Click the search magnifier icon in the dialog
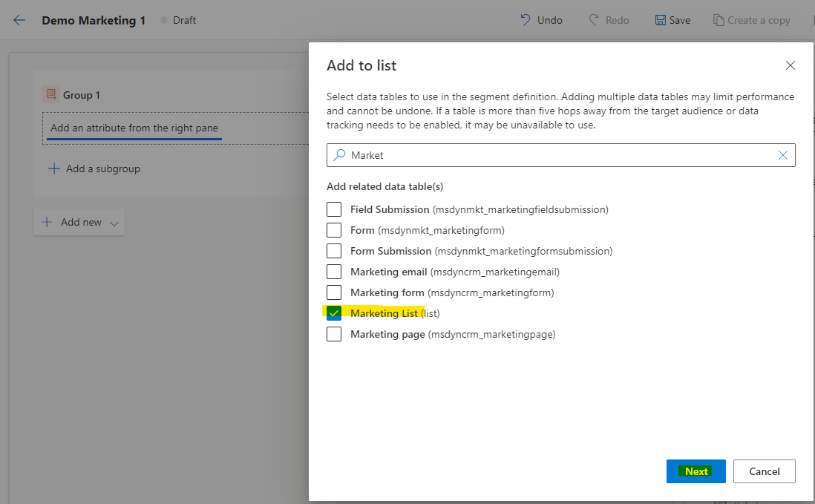The image size is (815, 504). click(x=338, y=155)
